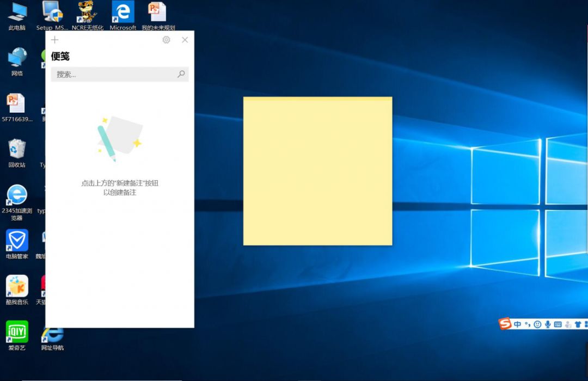Open the 我的未来规划 PowerPoint file
The image size is (588, 381).
[x=157, y=11]
